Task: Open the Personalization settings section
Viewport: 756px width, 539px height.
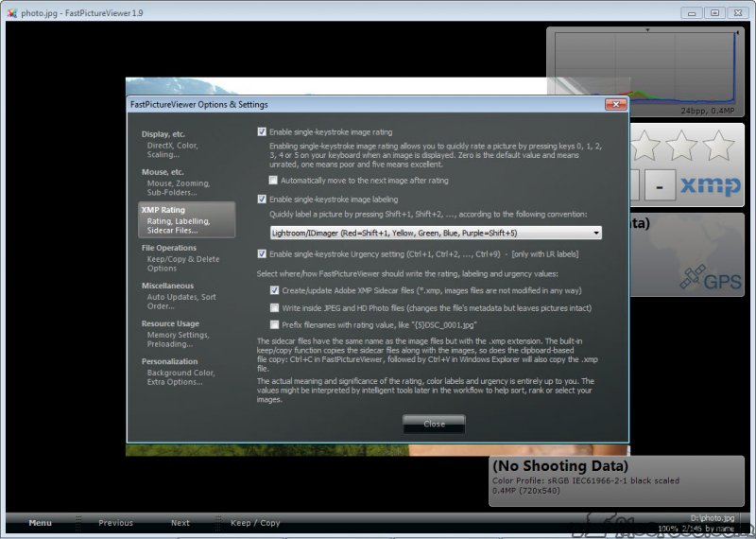Action: [185, 372]
